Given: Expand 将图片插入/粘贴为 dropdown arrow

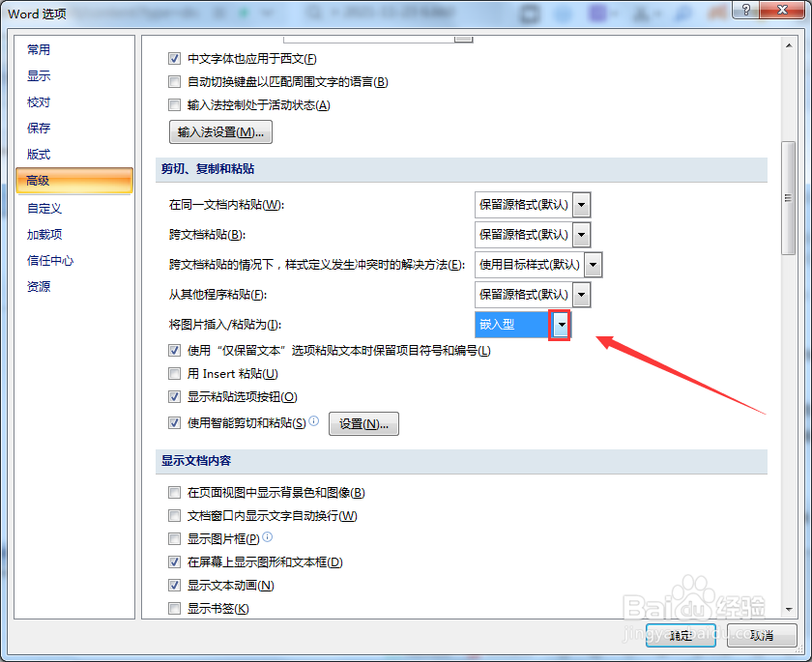Looking at the screenshot, I should coord(562,325).
